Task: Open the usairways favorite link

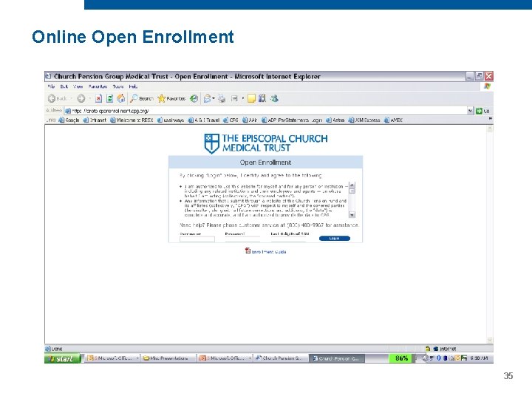Action: (x=171, y=120)
